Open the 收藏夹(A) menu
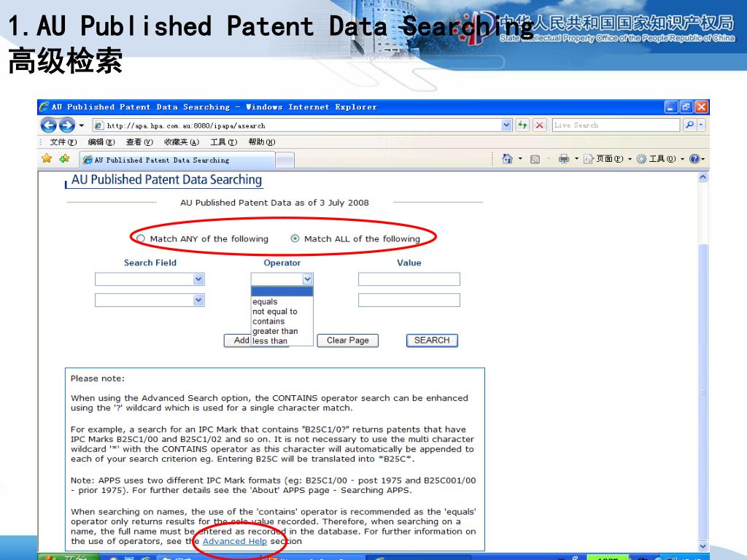This screenshot has height=560, width=747. click(x=182, y=142)
